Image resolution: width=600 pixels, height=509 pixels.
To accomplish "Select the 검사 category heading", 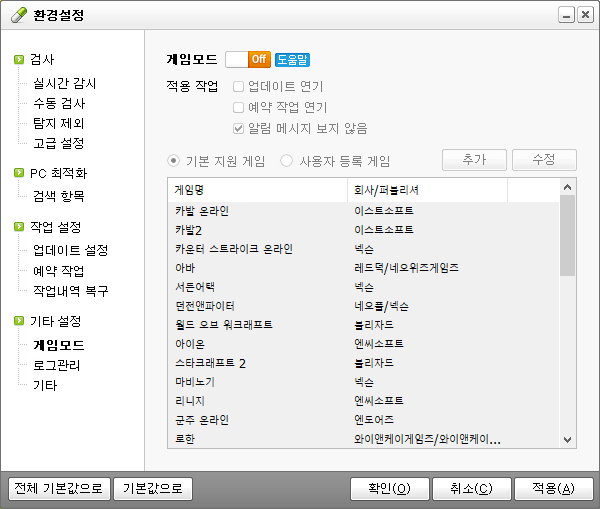I will coord(42,60).
